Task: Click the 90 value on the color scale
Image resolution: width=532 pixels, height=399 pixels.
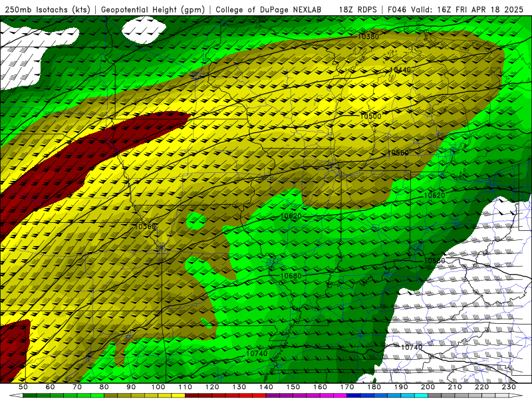Action: coord(131,387)
